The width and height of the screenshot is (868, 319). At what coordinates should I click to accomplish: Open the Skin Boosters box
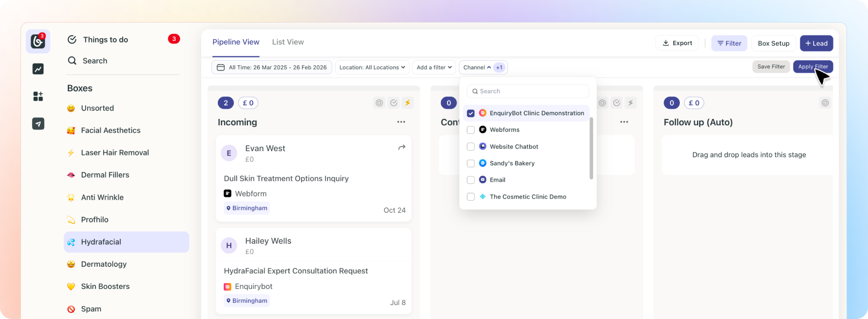coord(126,287)
